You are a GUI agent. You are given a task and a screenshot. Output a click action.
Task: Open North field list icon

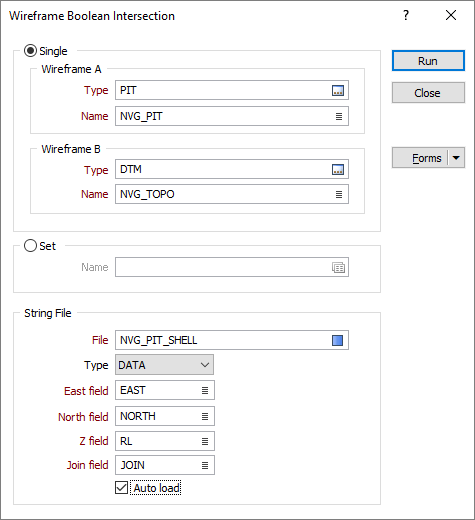click(205, 416)
